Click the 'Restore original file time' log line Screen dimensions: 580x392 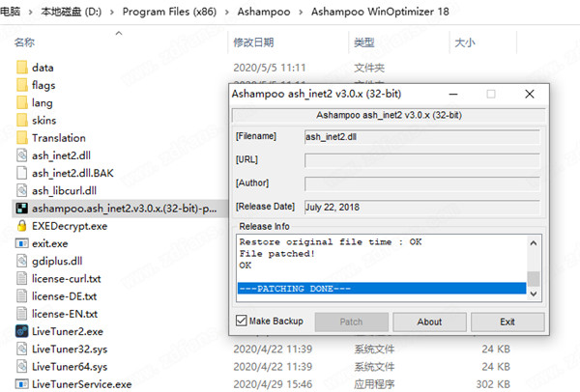tap(331, 242)
